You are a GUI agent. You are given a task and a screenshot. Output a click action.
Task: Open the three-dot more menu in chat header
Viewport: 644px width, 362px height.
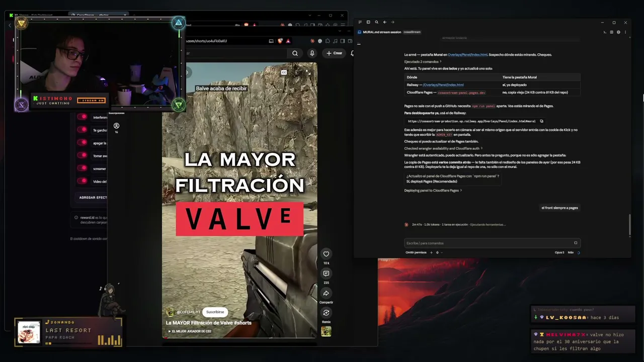point(625,32)
